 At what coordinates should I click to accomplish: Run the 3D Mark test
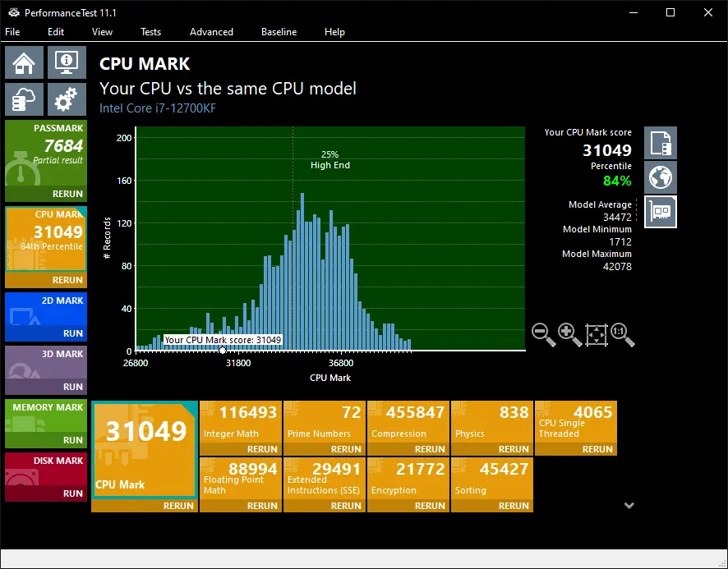(x=73, y=387)
